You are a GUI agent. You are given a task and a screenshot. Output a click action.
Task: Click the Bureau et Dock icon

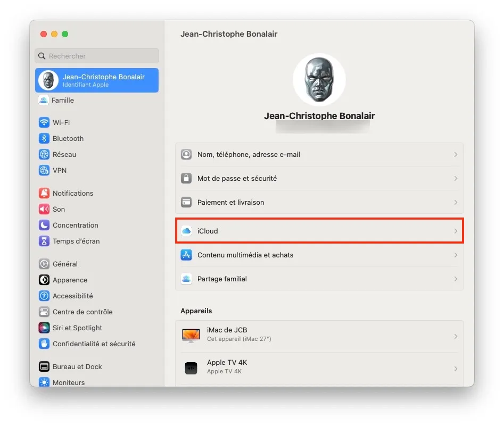pyautogui.click(x=43, y=366)
